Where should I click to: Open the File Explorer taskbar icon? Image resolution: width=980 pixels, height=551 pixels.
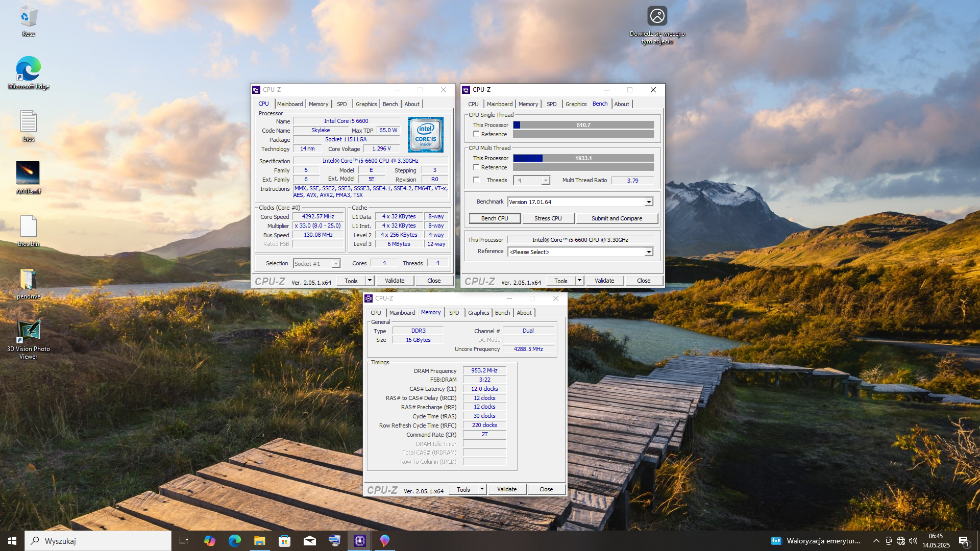[x=259, y=541]
